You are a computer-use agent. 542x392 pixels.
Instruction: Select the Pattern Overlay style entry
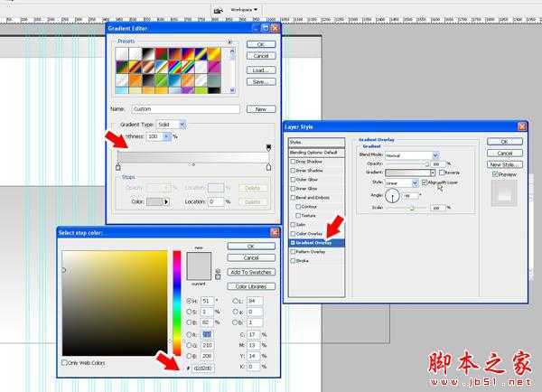(317, 252)
